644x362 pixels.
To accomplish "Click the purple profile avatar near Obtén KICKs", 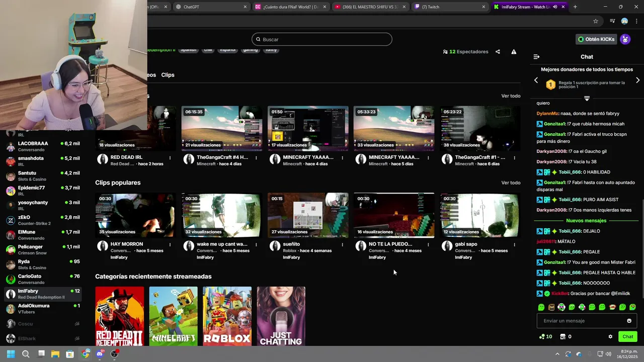I will pyautogui.click(x=625, y=39).
